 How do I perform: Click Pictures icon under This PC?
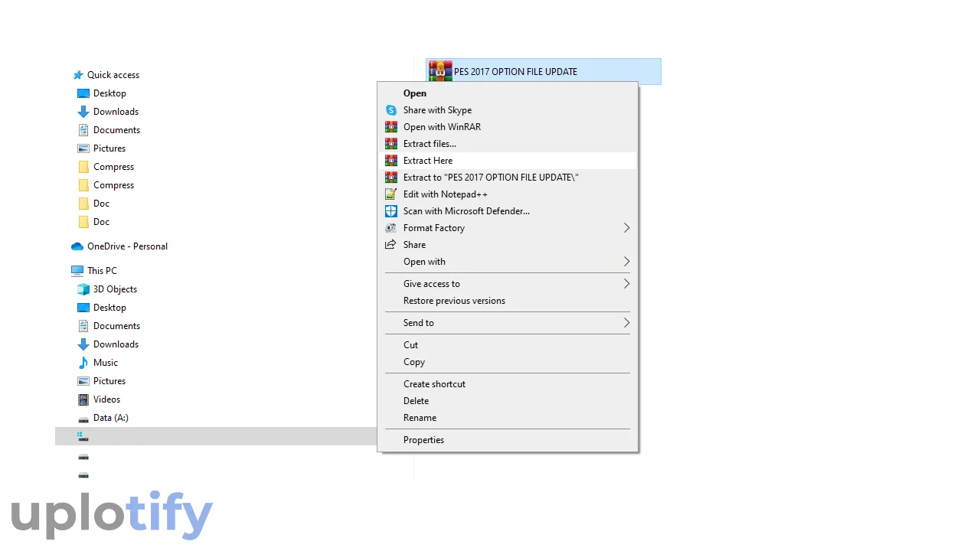tap(83, 381)
